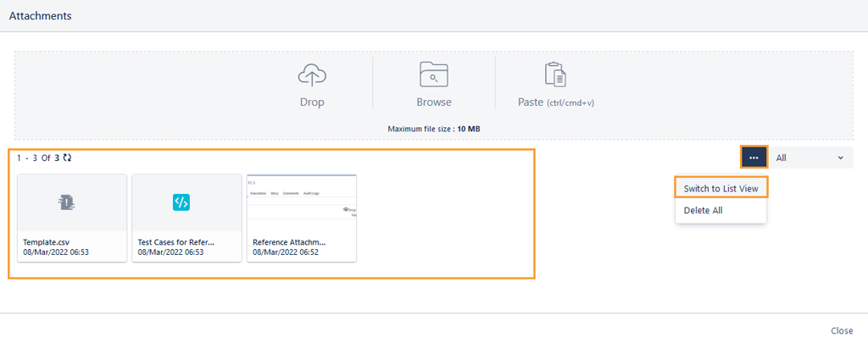
Task: Click the Drop text label
Action: pos(312,102)
